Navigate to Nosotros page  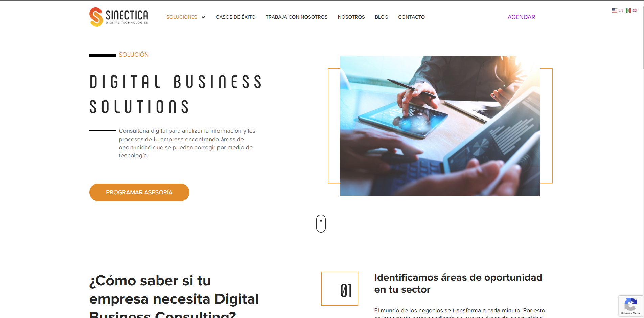351,17
